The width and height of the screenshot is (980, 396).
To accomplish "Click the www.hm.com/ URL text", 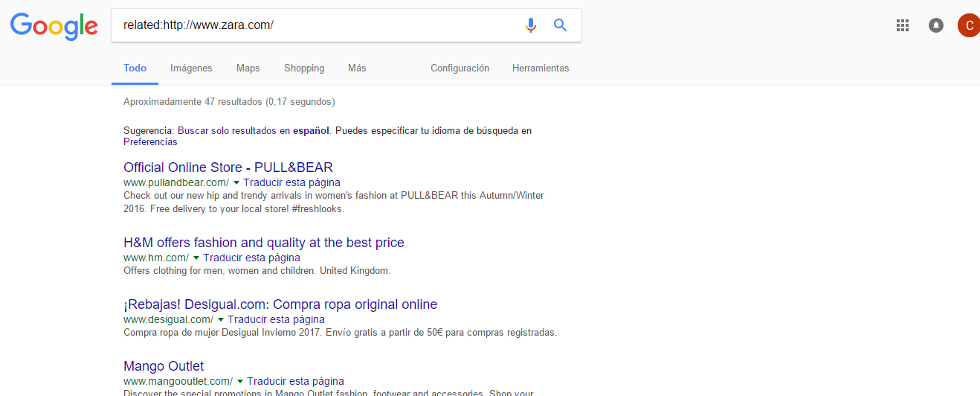I will point(156,258).
